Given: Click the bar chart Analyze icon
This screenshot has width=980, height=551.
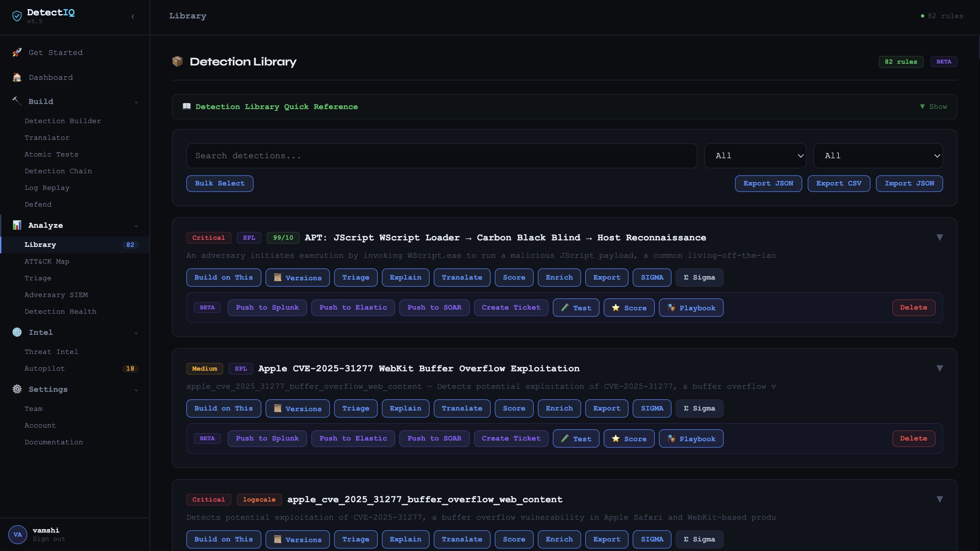Looking at the screenshot, I should 17,225.
